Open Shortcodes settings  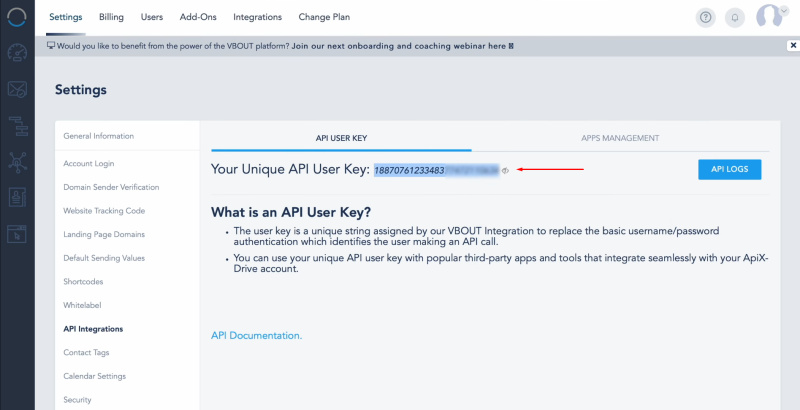[83, 281]
